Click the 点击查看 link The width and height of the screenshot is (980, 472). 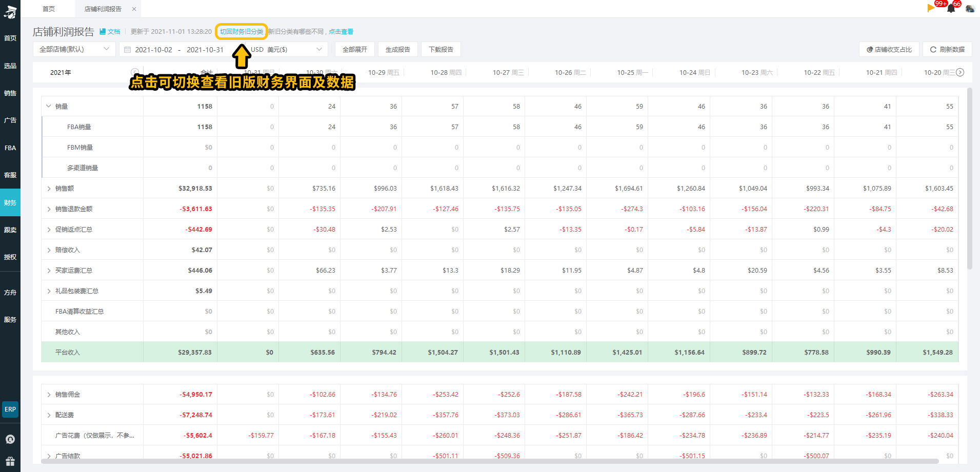tap(341, 31)
